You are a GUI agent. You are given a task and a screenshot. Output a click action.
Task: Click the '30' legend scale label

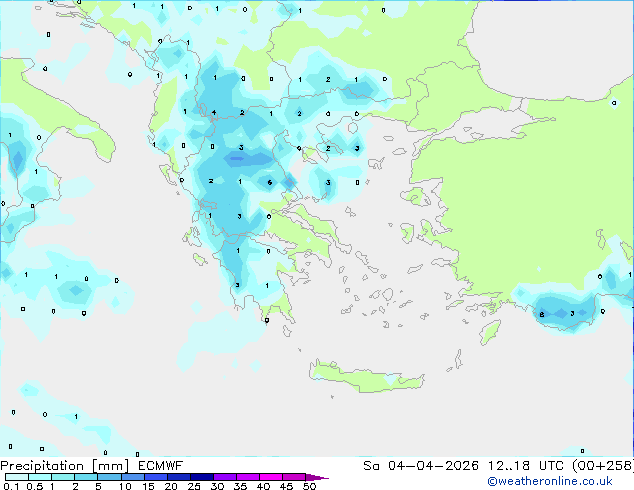click(x=217, y=486)
